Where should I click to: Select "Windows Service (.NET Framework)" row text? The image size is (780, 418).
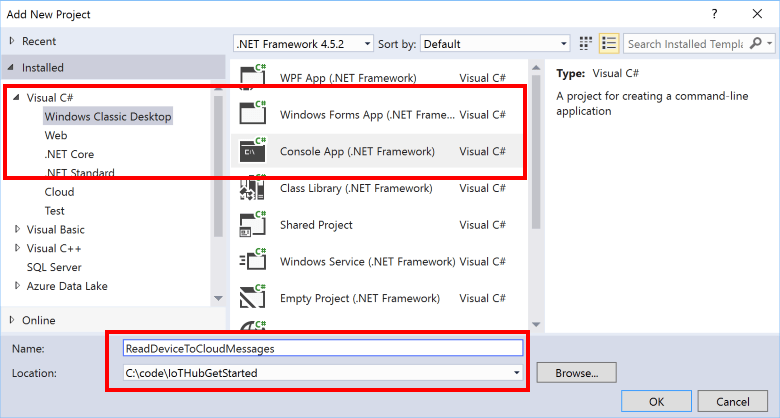tap(368, 262)
